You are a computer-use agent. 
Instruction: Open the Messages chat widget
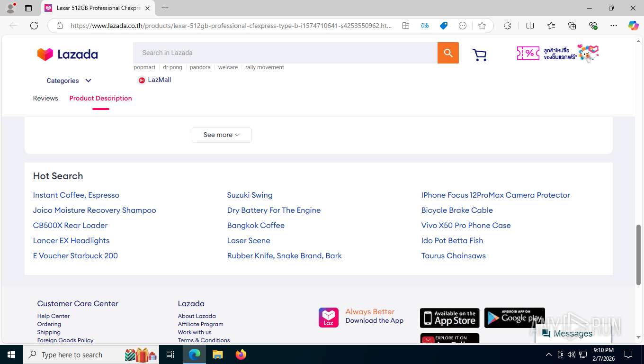point(573,334)
